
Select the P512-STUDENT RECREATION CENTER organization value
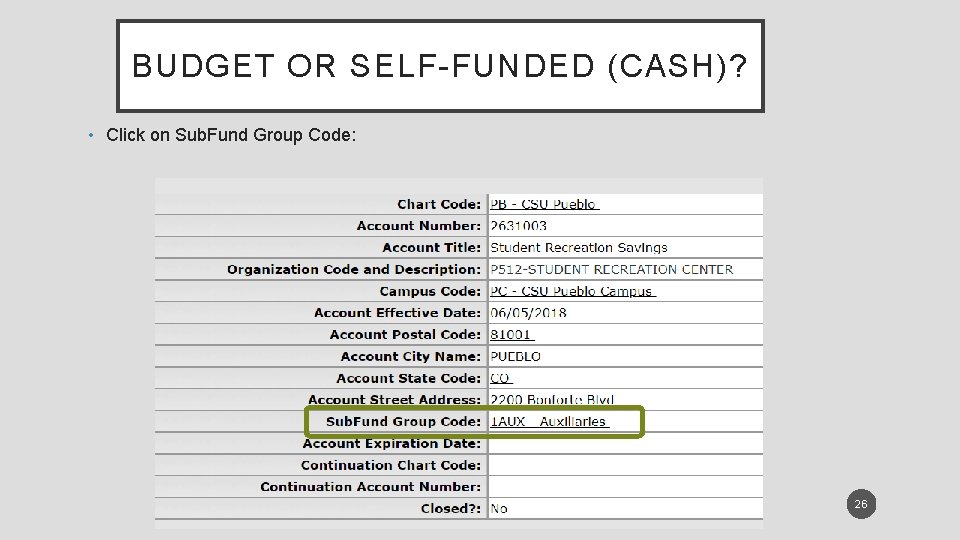tap(611, 269)
